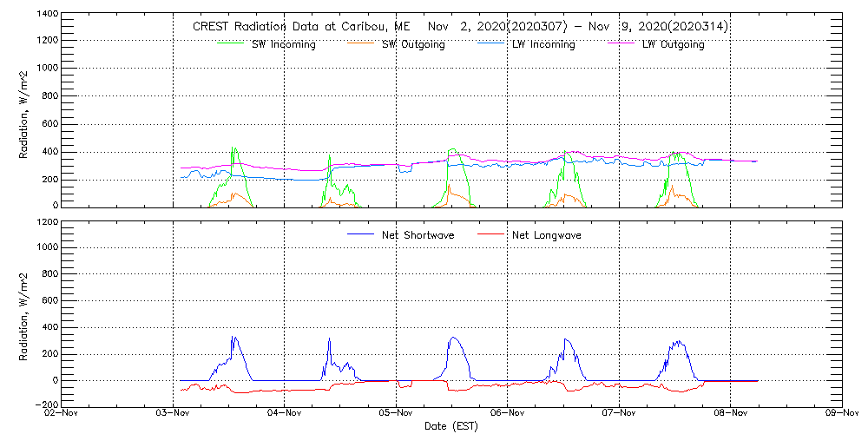
Task: Select the SW Outgoing legend label
Action: point(413,44)
